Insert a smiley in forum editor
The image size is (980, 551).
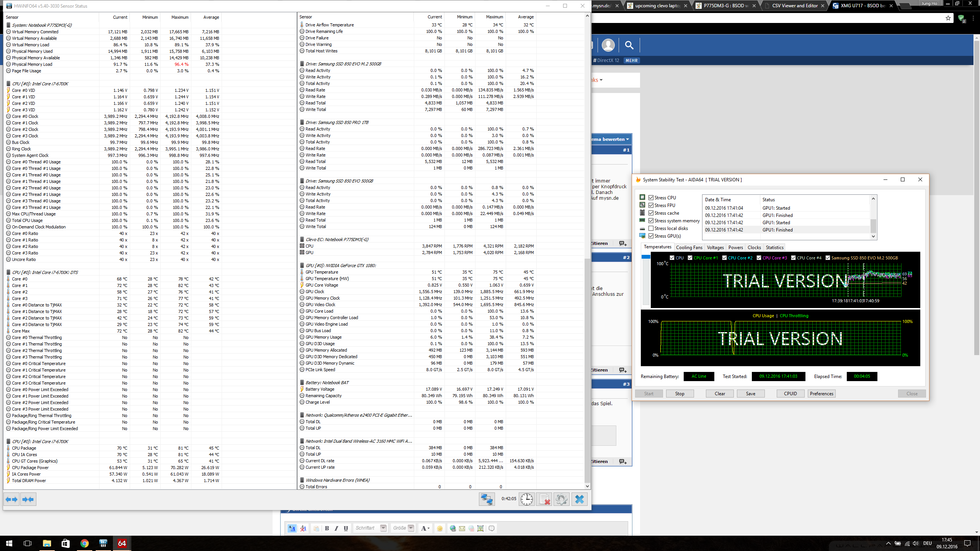[439, 528]
